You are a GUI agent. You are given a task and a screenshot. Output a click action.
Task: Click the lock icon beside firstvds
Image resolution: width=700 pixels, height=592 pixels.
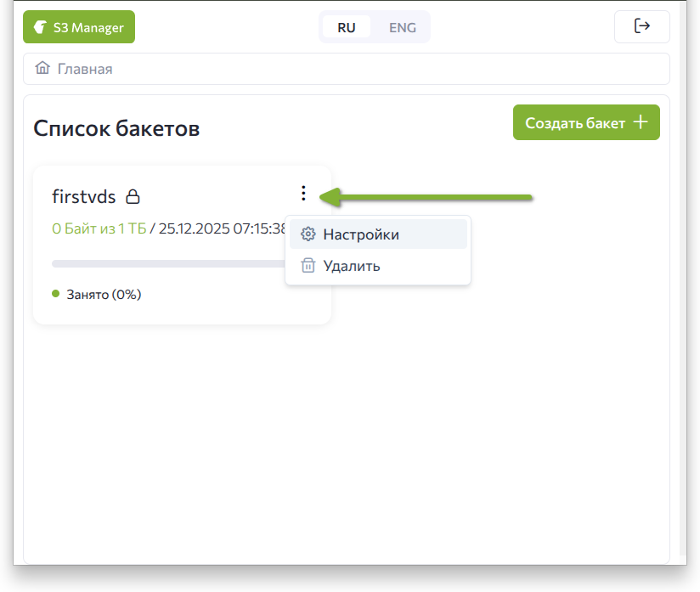click(x=133, y=197)
